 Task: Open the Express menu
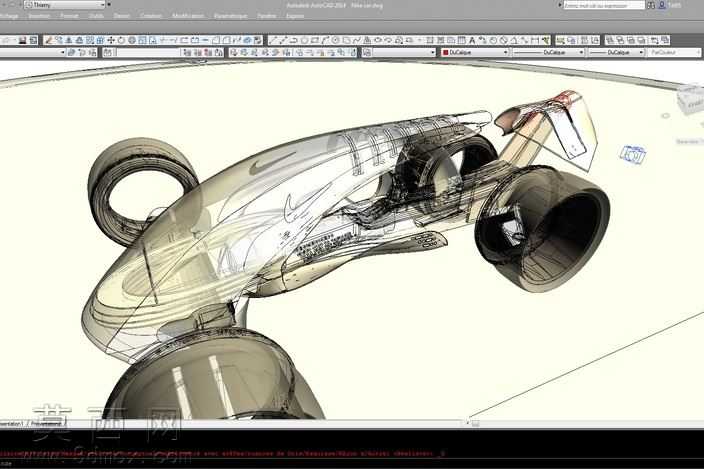(295, 16)
